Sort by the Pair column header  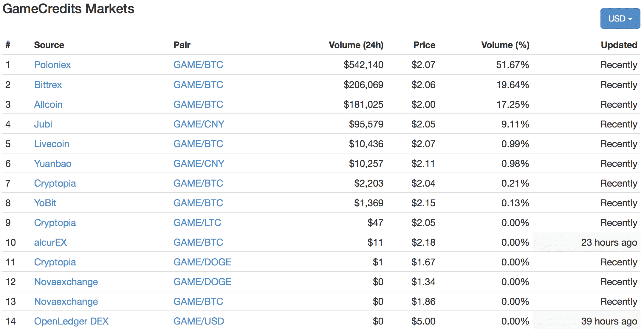[182, 45]
